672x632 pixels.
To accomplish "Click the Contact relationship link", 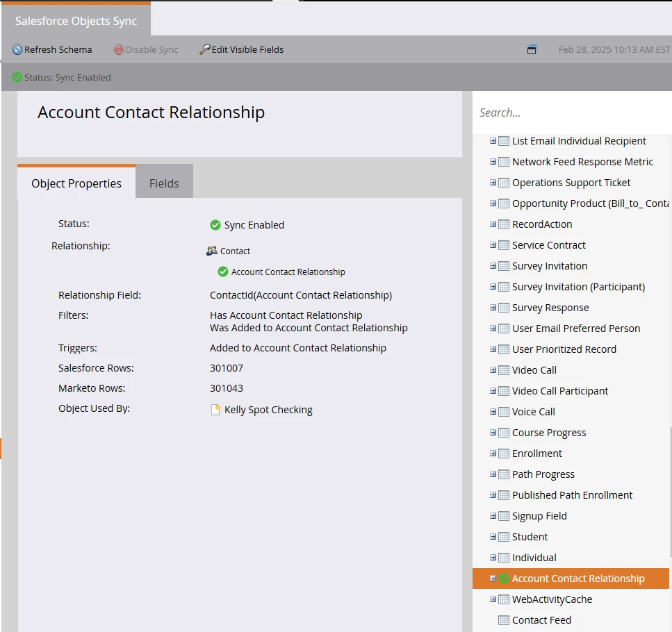I will pyautogui.click(x=235, y=251).
